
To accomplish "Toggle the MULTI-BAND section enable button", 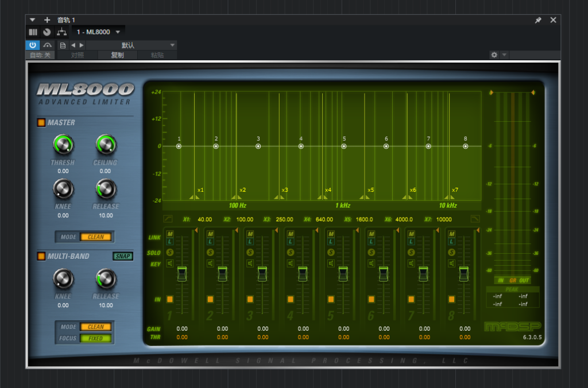I will tap(41, 257).
